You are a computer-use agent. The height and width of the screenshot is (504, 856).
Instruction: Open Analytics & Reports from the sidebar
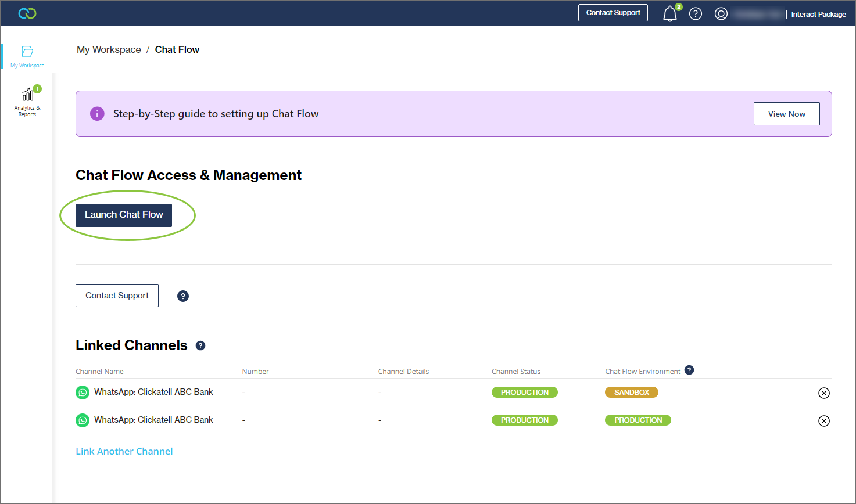pyautogui.click(x=27, y=100)
